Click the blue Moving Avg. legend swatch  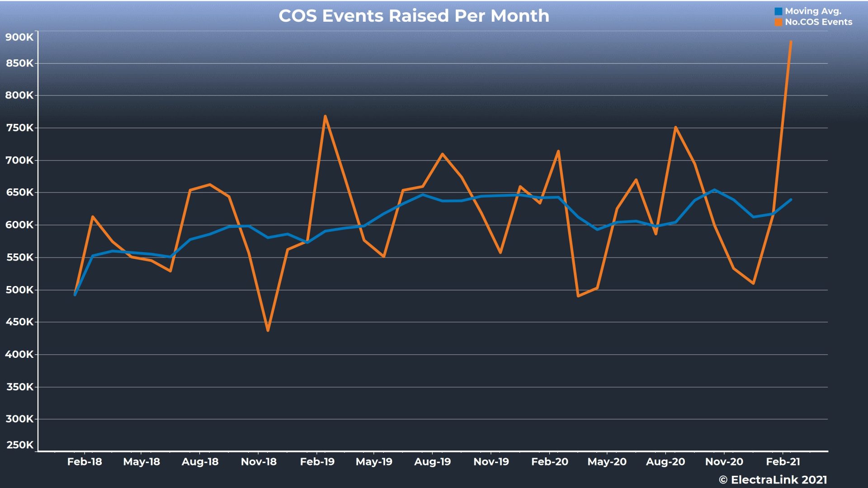(x=778, y=10)
